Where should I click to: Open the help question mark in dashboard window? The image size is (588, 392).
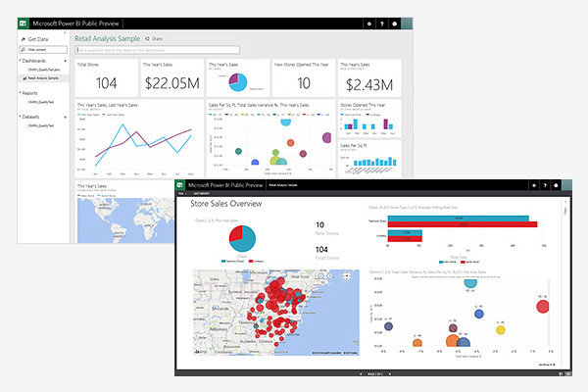(382, 24)
